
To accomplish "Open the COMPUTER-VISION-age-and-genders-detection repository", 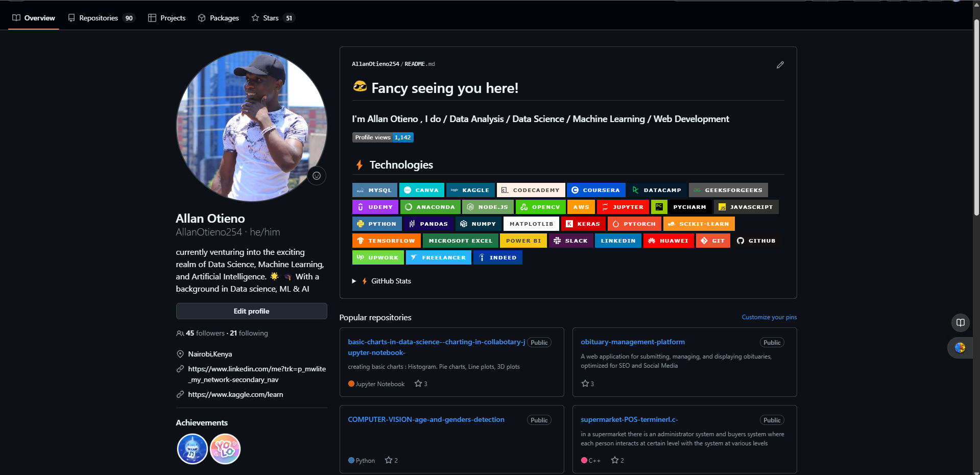I will click(x=426, y=419).
